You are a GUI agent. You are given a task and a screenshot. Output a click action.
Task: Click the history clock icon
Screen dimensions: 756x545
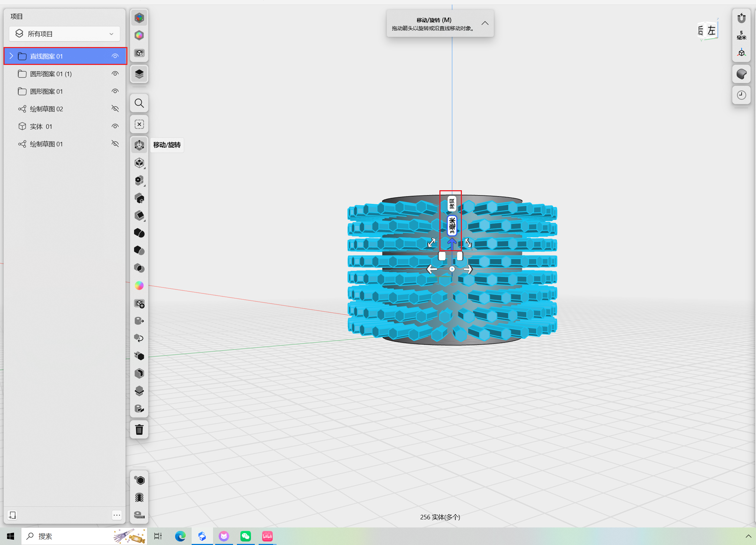[741, 95]
